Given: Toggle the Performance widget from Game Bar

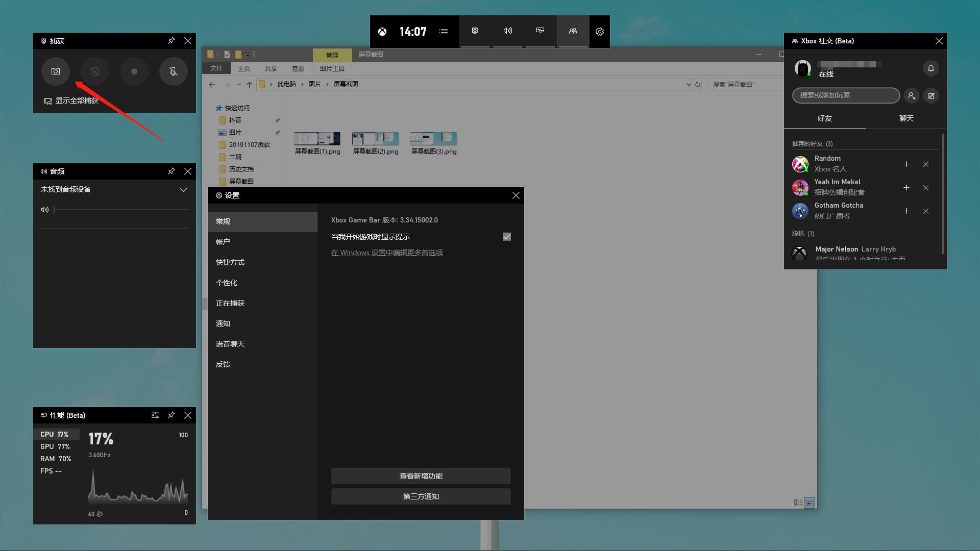Looking at the screenshot, I should pyautogui.click(x=540, y=31).
